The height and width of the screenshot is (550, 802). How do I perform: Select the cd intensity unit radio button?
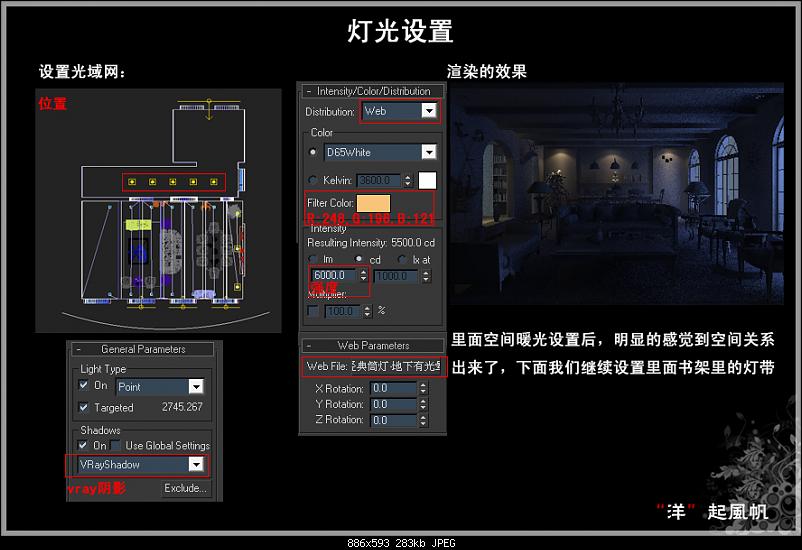pyautogui.click(x=359, y=259)
